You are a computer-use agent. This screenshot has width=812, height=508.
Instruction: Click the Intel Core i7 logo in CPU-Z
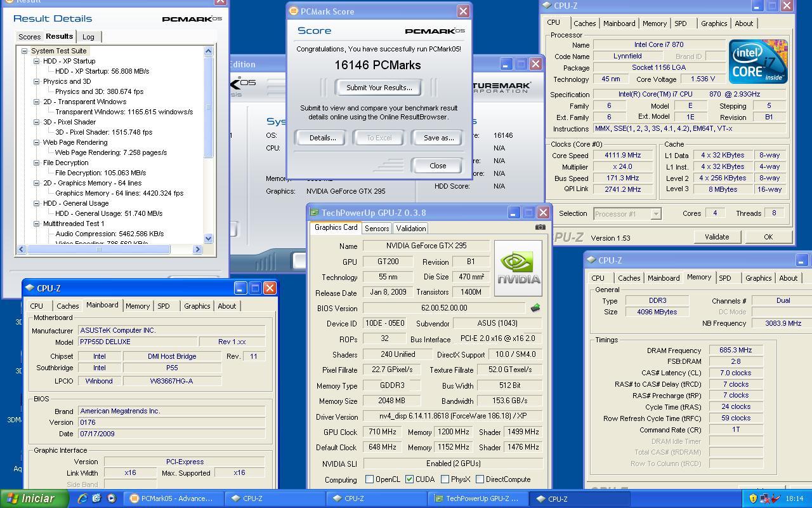coord(758,62)
